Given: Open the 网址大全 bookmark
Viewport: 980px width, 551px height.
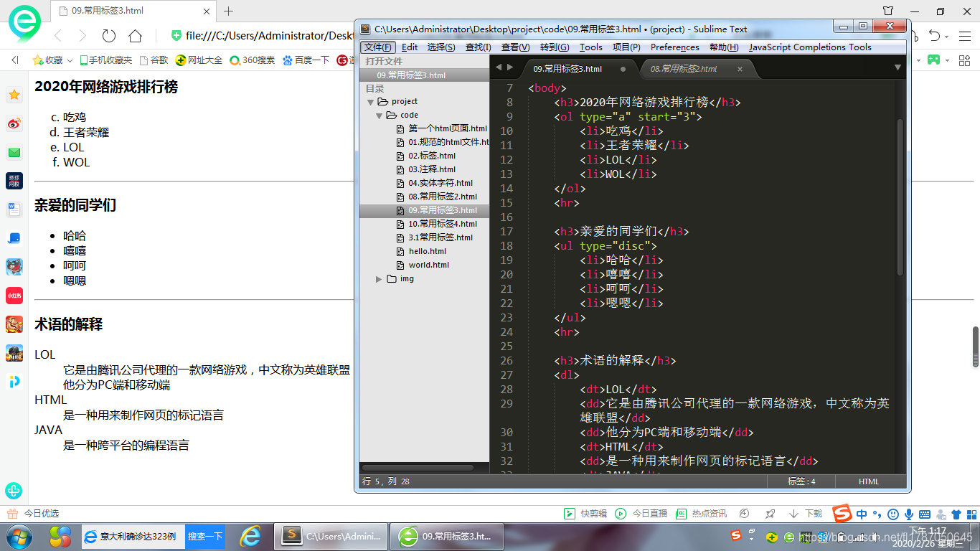Looking at the screenshot, I should (x=199, y=60).
